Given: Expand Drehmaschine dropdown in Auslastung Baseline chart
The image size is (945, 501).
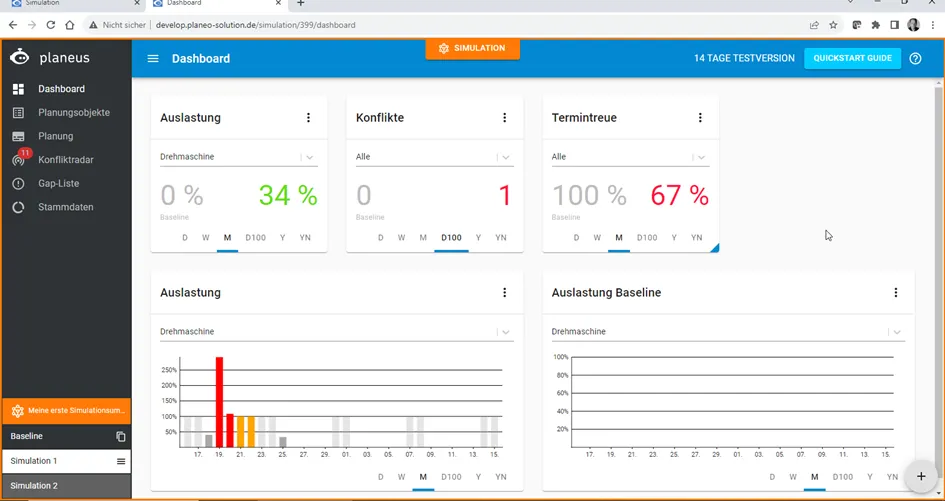Looking at the screenshot, I should 728,332.
